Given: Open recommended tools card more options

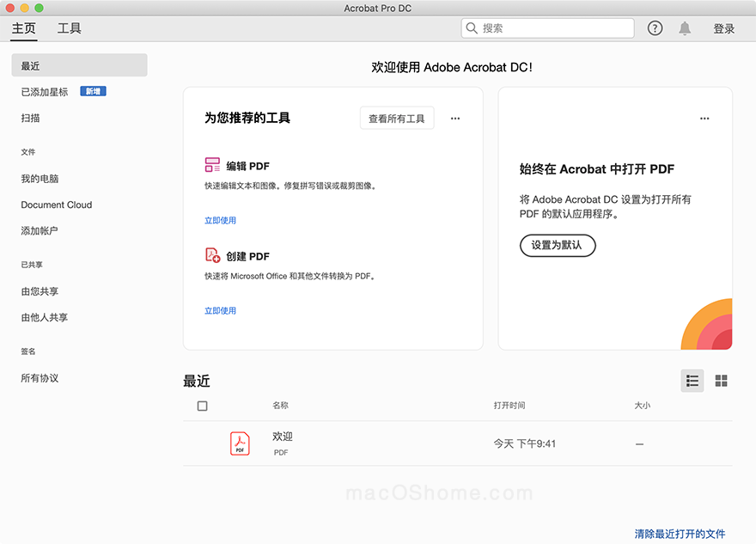Looking at the screenshot, I should tap(455, 118).
